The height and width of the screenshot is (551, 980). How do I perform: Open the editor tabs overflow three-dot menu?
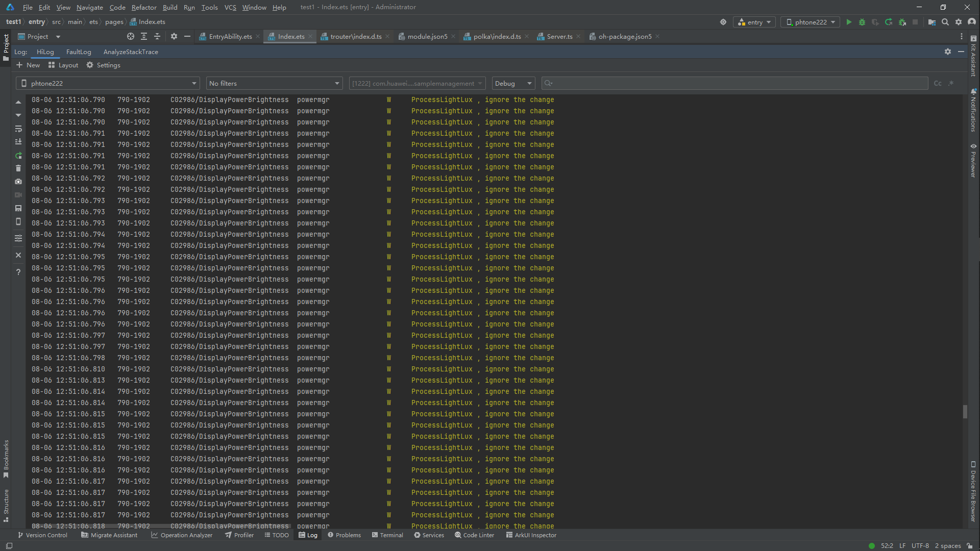click(962, 36)
